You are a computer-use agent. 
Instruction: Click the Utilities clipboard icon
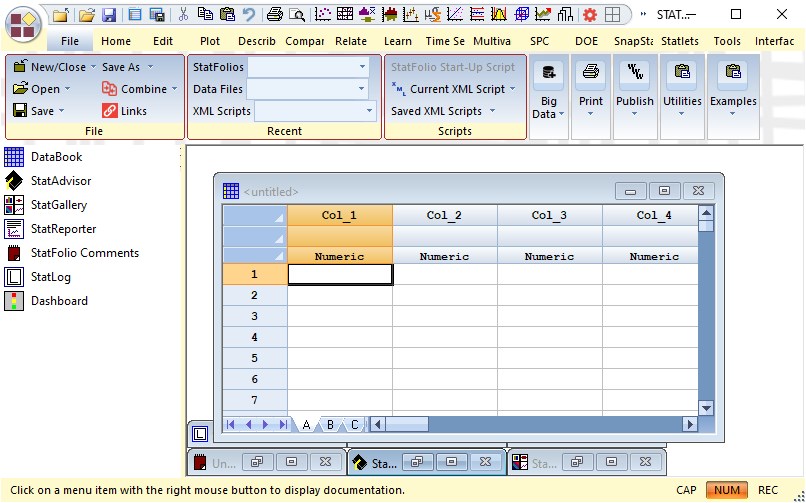pyautogui.click(x=682, y=72)
